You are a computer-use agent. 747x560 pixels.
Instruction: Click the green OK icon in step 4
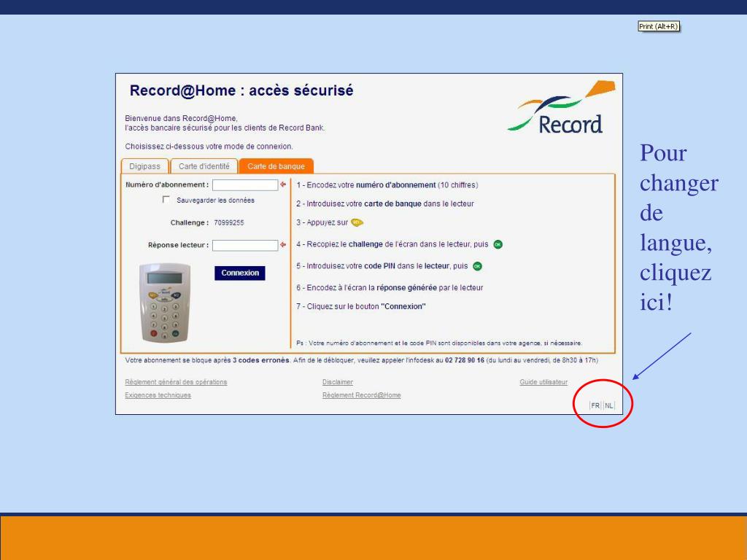(x=498, y=244)
